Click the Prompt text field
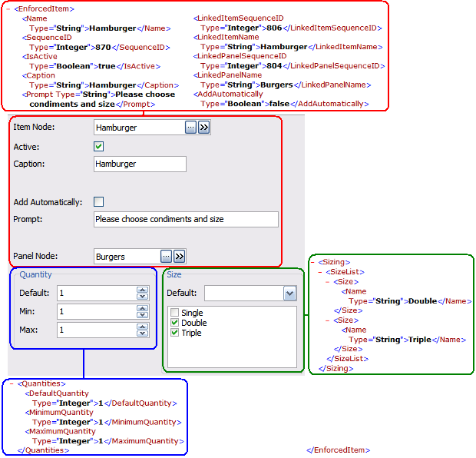Viewport: 476px width, 458px height. point(186,220)
